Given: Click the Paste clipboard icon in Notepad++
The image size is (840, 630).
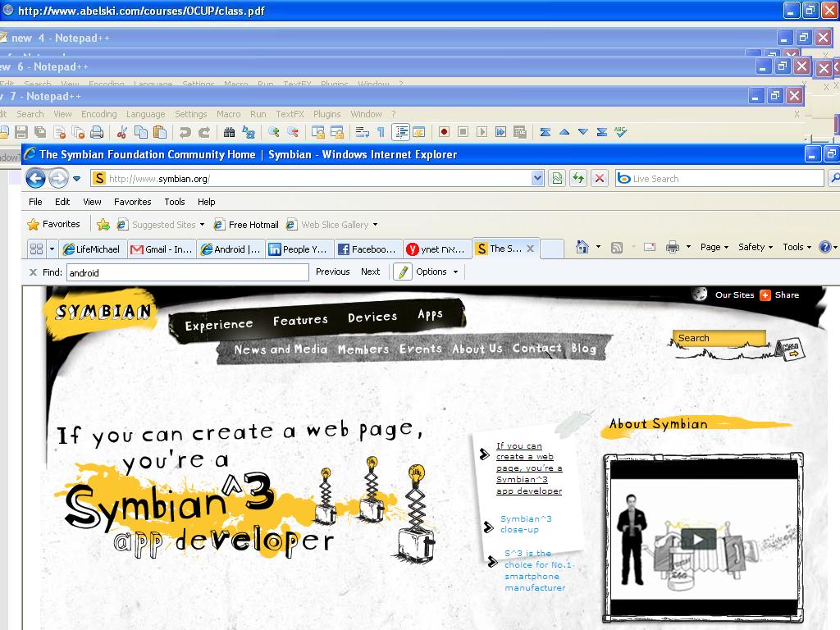Looking at the screenshot, I should pyautogui.click(x=160, y=132).
